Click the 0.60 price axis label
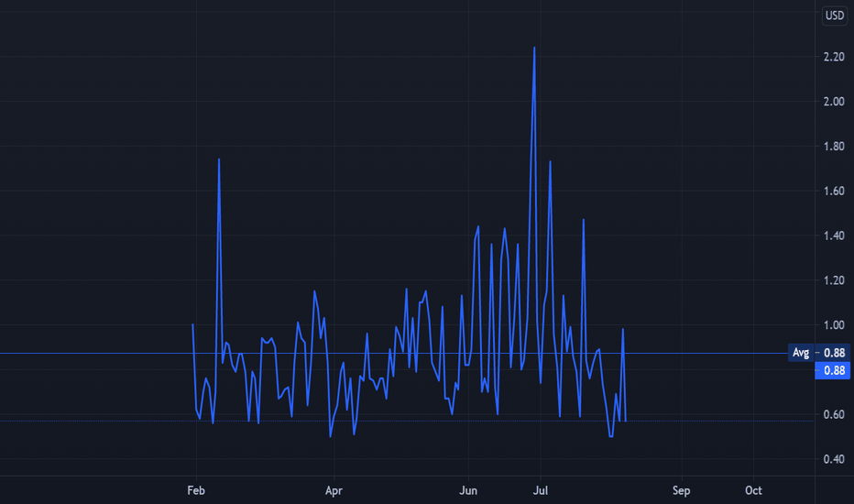854x504 pixels. click(834, 414)
